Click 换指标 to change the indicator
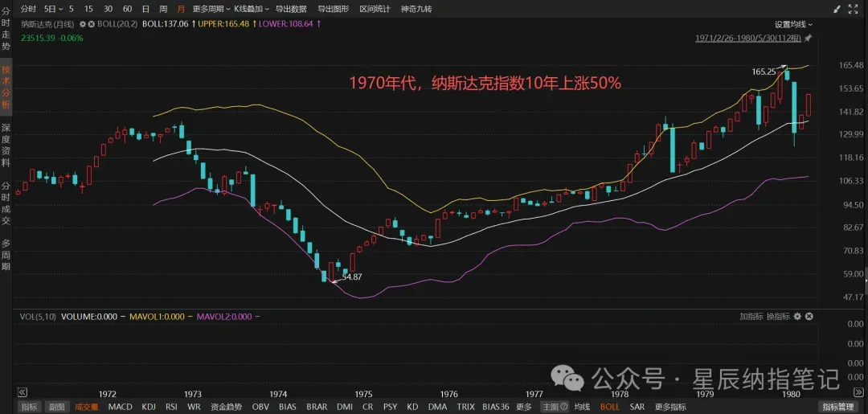 coord(778,317)
